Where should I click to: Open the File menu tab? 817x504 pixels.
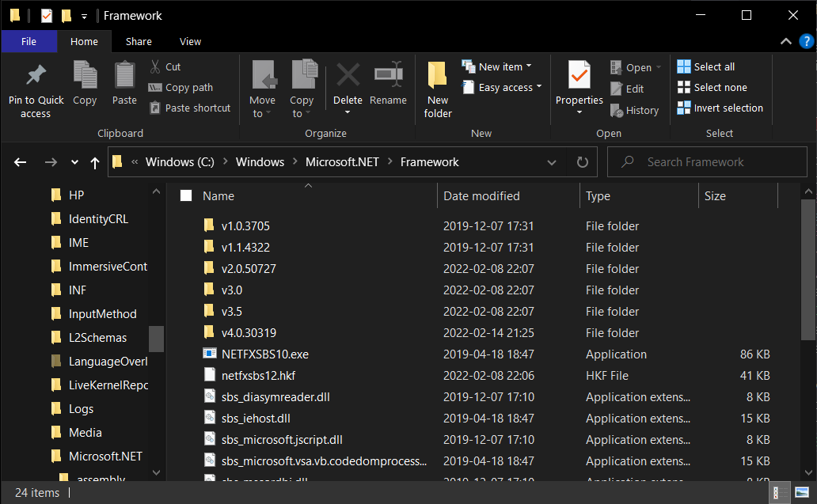[28, 42]
